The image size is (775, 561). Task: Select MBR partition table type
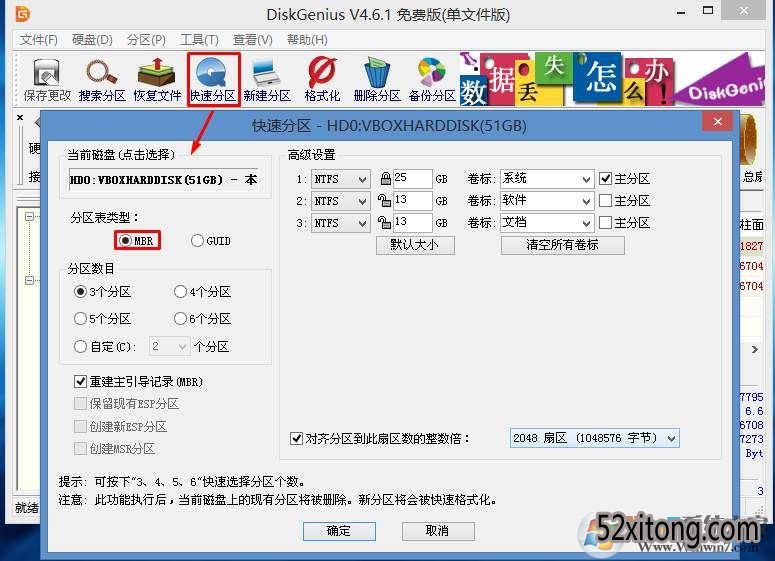coord(137,241)
